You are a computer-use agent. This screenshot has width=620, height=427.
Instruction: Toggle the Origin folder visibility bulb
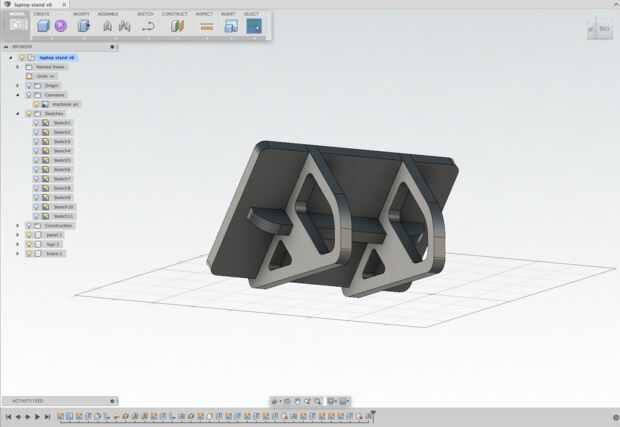pos(29,85)
